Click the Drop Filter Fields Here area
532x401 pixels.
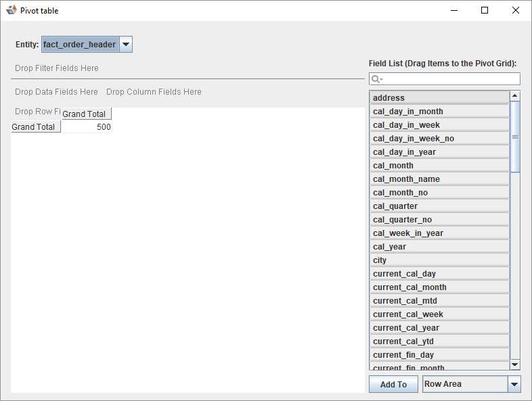[x=57, y=68]
